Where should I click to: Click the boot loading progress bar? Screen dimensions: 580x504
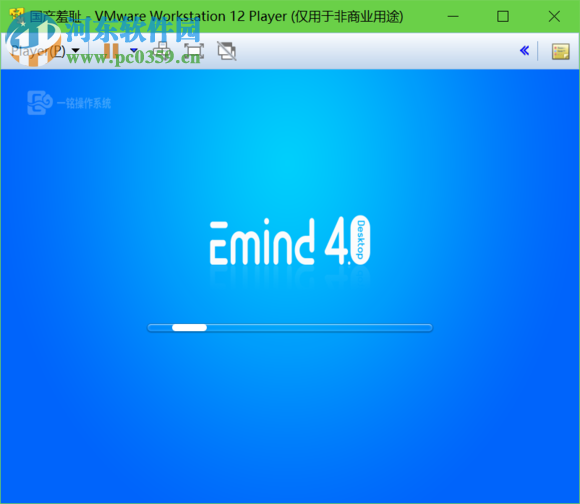click(290, 328)
